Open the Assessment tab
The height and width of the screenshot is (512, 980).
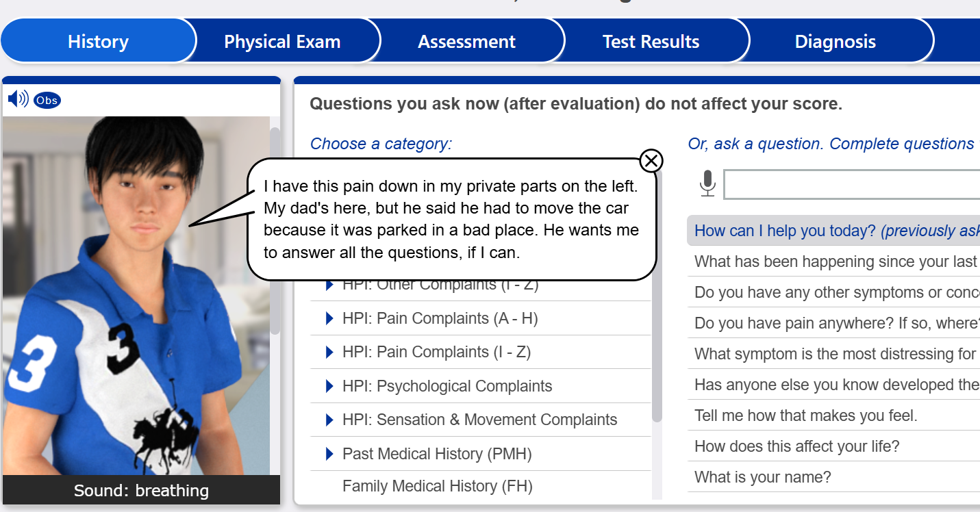tap(466, 42)
